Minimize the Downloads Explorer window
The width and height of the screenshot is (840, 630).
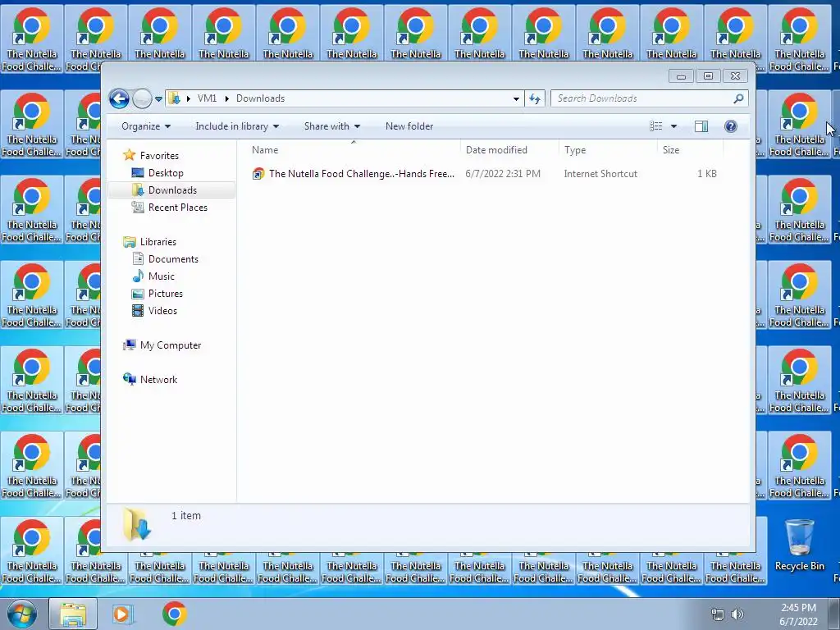click(x=681, y=76)
